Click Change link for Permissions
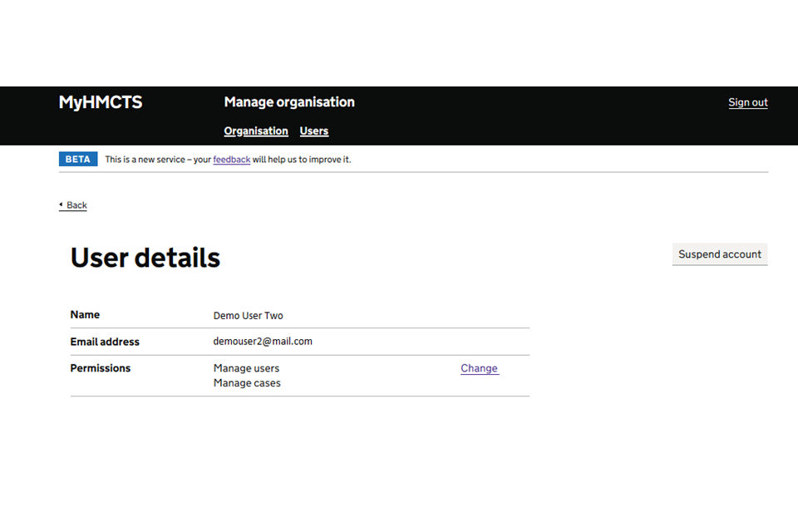Screen dimensions: 798x532 [479, 368]
